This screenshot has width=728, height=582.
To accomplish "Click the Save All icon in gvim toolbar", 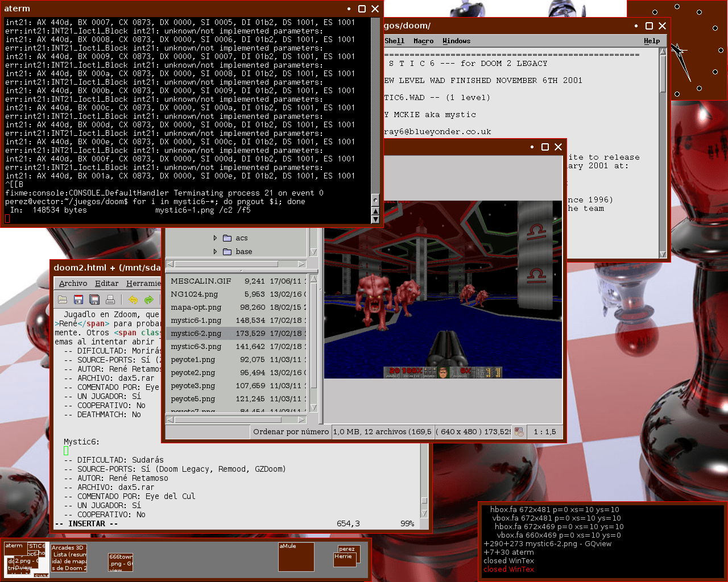I will 94,300.
